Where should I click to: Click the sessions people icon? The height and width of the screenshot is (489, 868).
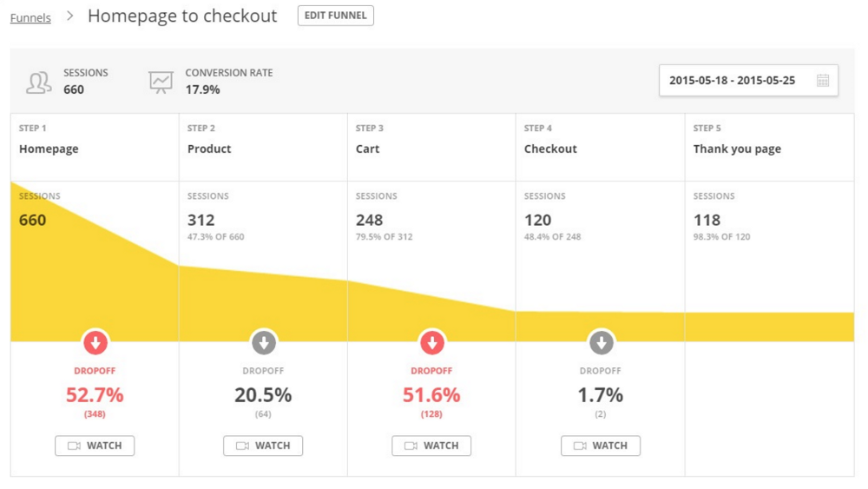point(39,82)
